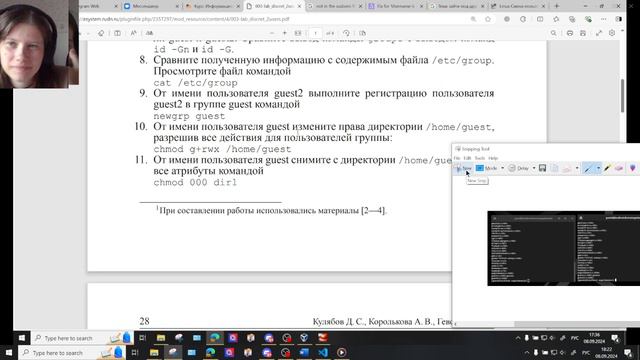Open the Help menu in Snipping Tool

(493, 158)
